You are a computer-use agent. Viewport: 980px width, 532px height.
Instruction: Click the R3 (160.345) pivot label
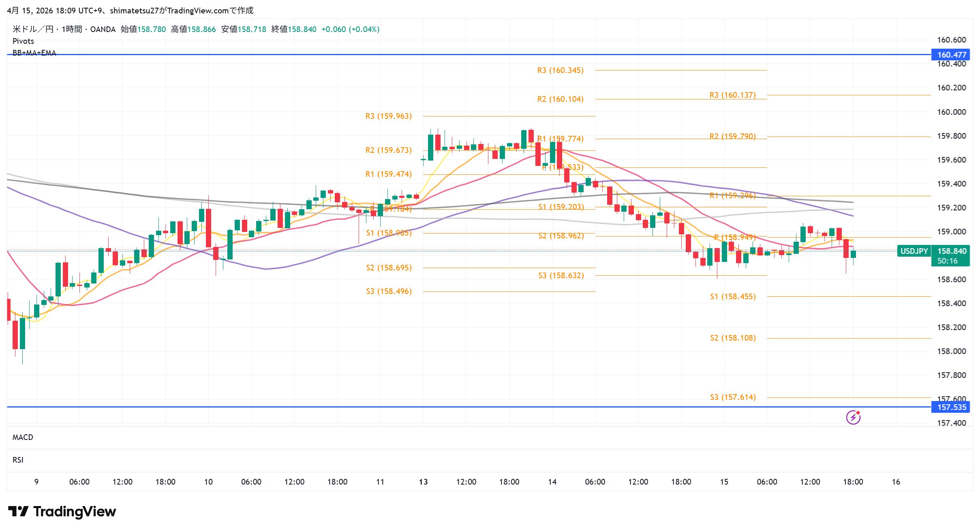tap(560, 70)
